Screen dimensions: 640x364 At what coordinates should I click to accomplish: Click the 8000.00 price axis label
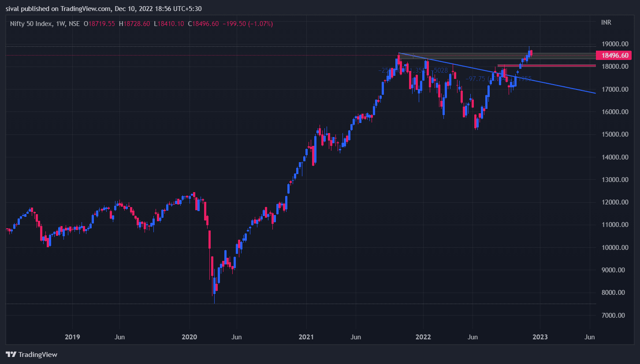point(614,293)
